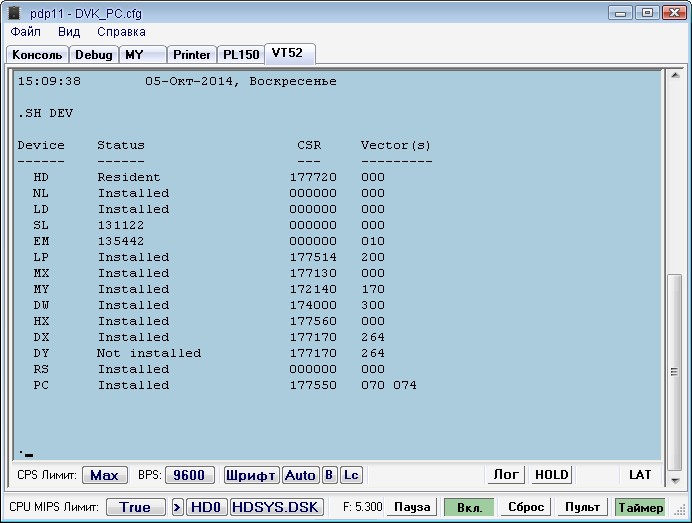Select the HDSYS.DSK disk image button
Image resolution: width=692 pixels, height=523 pixels.
coord(277,507)
